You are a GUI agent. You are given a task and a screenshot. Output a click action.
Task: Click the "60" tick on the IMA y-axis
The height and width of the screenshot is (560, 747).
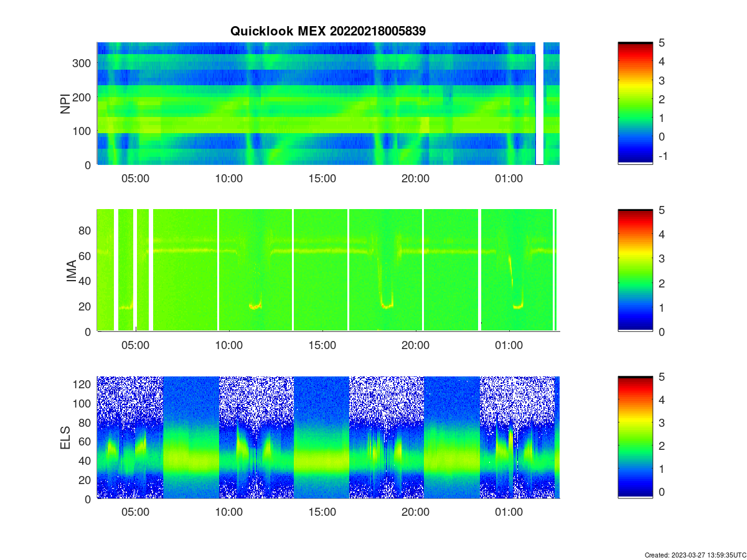pyautogui.click(x=86, y=256)
